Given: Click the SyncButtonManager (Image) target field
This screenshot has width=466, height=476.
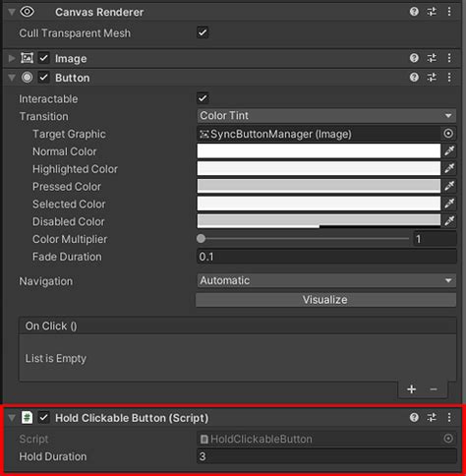Looking at the screenshot, I should [319, 134].
